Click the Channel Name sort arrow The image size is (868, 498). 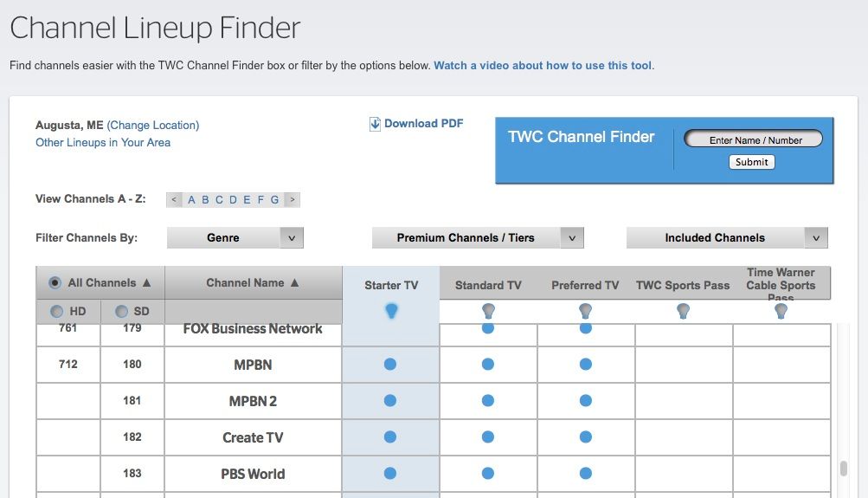[x=294, y=282]
